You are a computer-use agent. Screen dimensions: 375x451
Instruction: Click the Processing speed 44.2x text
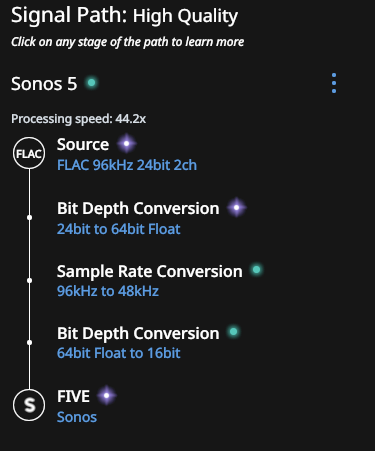coord(79,119)
